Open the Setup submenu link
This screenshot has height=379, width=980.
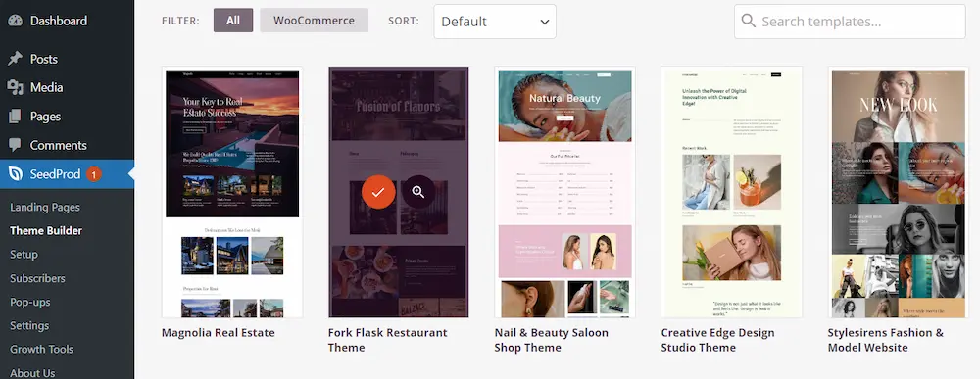tap(24, 254)
